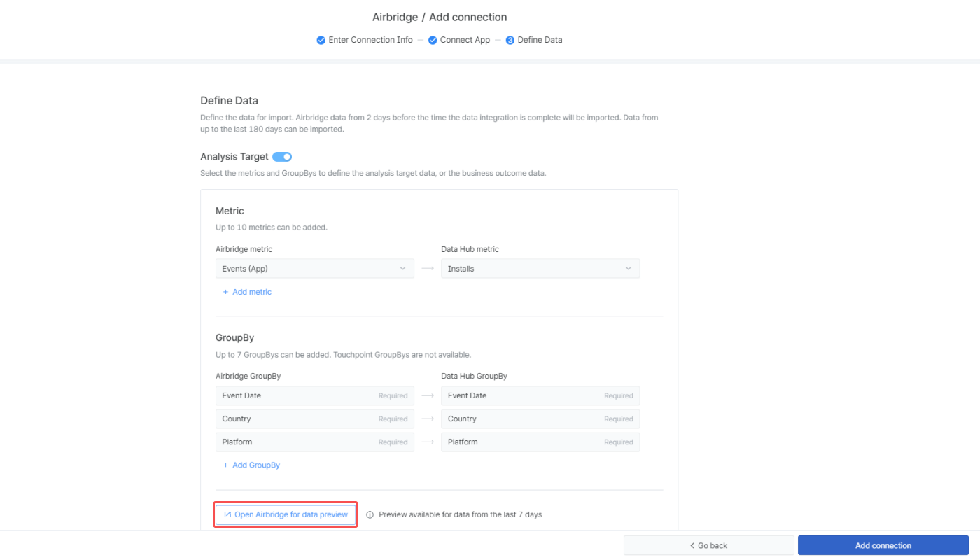Click the Add metric link
Image resolution: width=980 pixels, height=560 pixels.
(x=247, y=292)
